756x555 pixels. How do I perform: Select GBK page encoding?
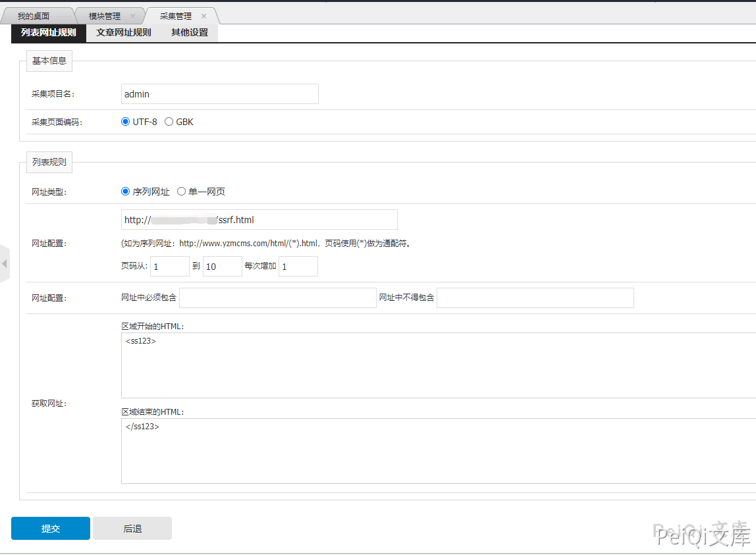[x=169, y=122]
